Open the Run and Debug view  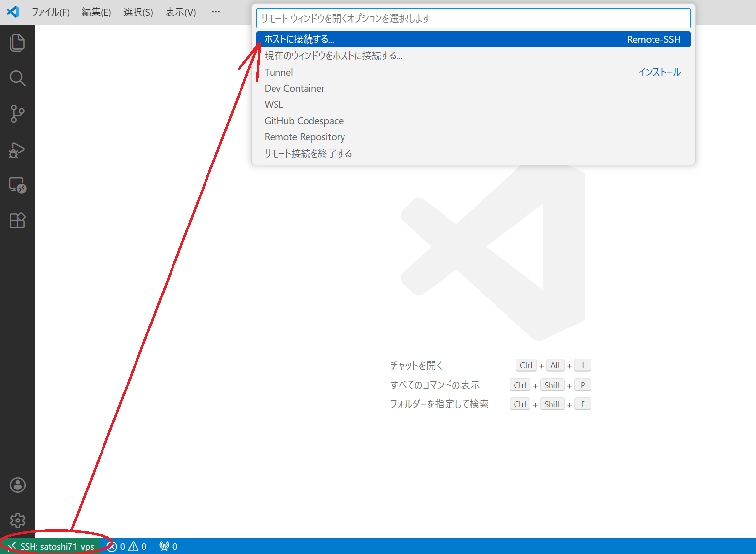pyautogui.click(x=18, y=150)
